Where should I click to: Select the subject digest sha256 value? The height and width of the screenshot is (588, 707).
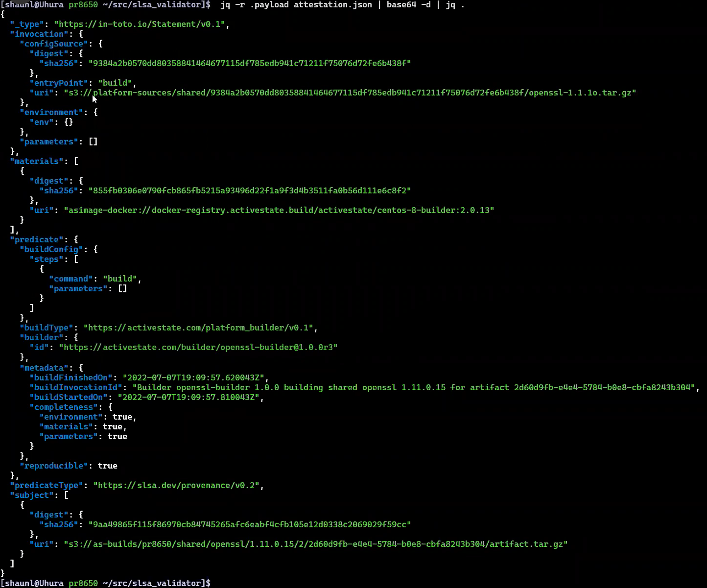(249, 524)
